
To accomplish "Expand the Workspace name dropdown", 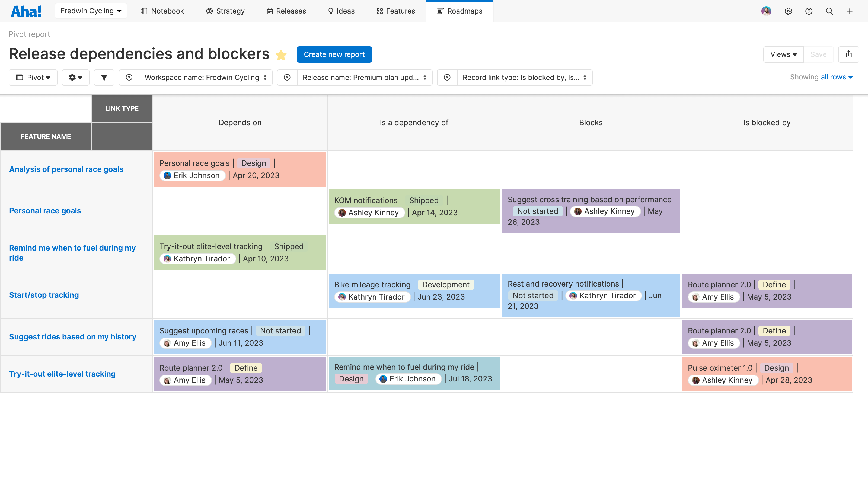I will pyautogui.click(x=205, y=77).
